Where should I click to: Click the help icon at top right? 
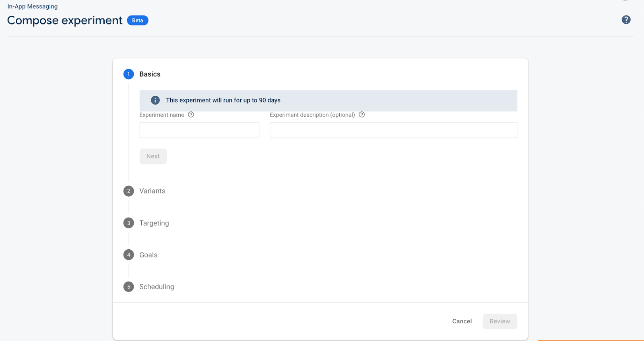point(626,20)
